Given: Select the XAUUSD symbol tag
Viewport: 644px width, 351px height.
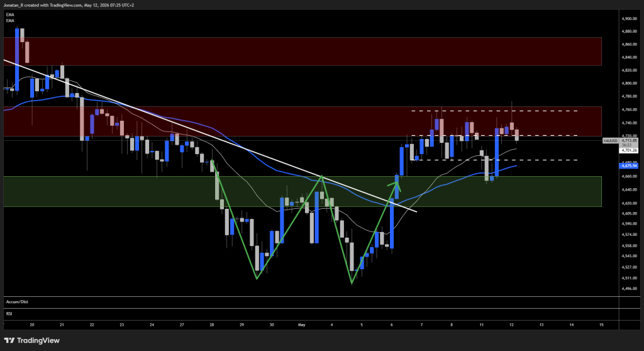Looking at the screenshot, I should pos(610,140).
